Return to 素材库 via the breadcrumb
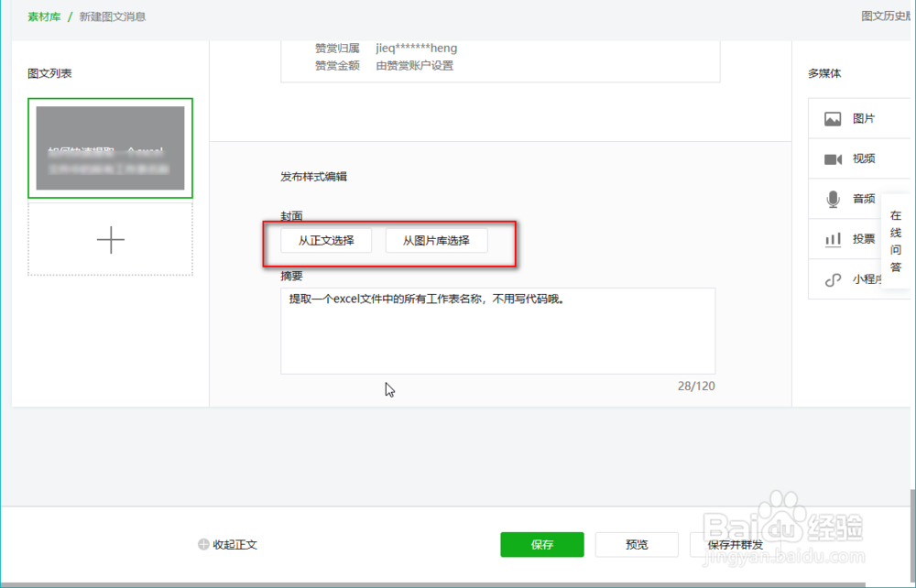The image size is (916, 588). coord(44,16)
